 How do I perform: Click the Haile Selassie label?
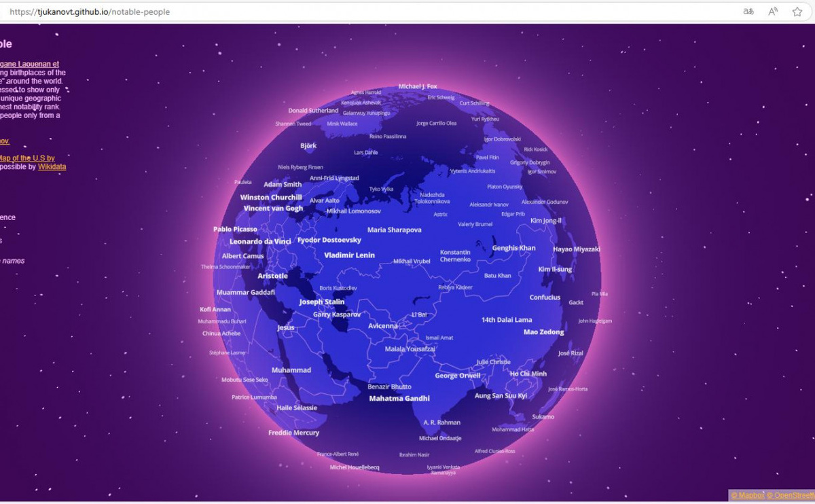[297, 408]
